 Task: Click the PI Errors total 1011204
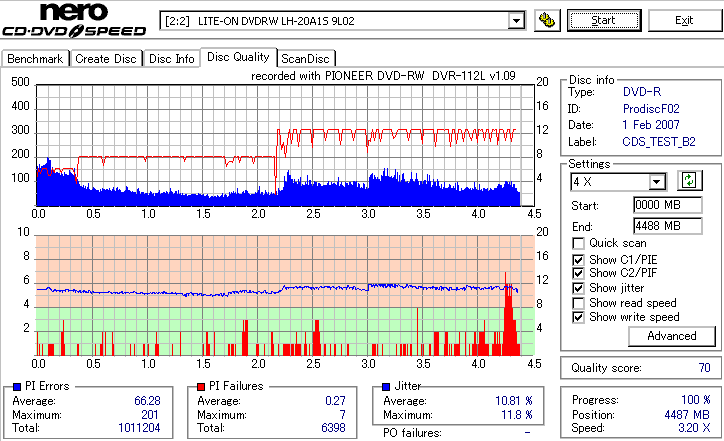coord(139,428)
